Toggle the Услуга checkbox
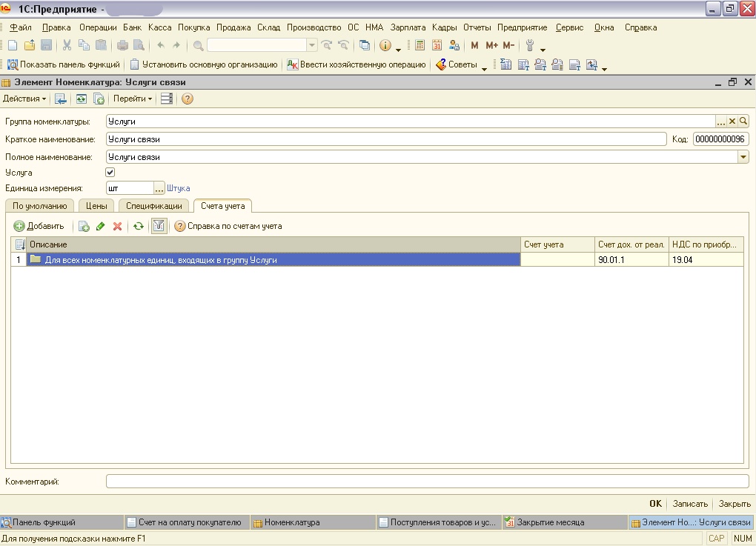Viewport: 756px width, 546px height. (111, 173)
